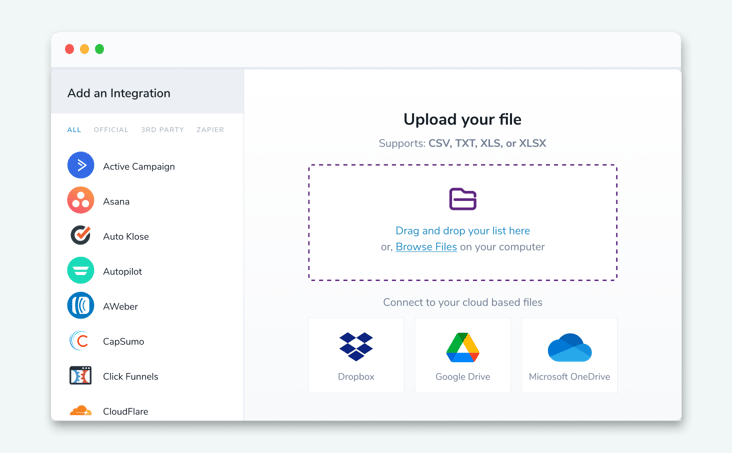Select the Active Campaign list label
Screen dimensions: 732x453
pos(139,167)
